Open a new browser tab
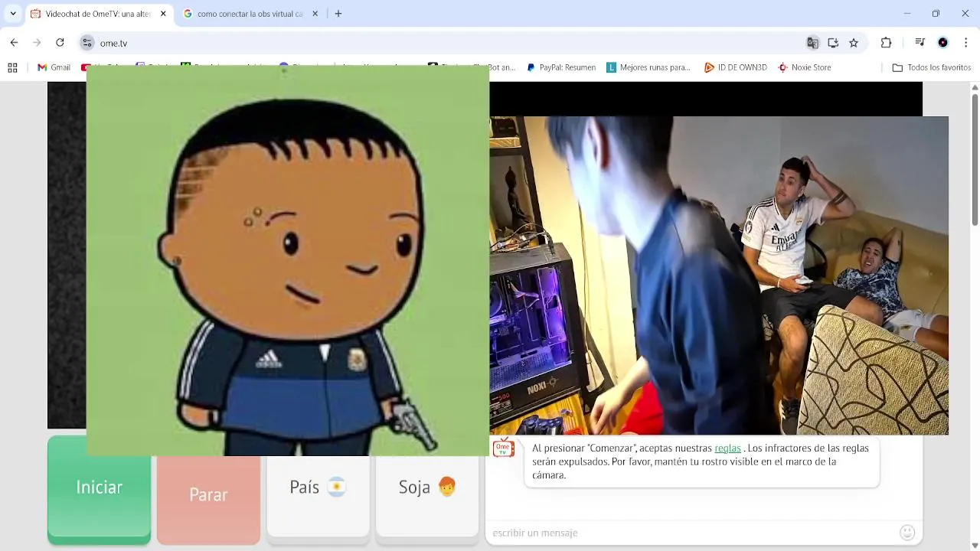 click(x=338, y=14)
